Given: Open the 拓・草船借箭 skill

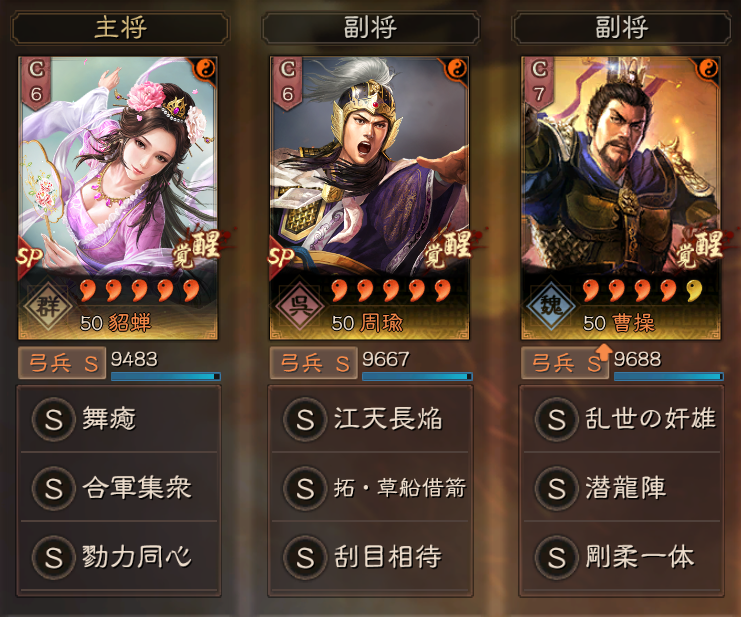Looking at the screenshot, I should [370, 488].
